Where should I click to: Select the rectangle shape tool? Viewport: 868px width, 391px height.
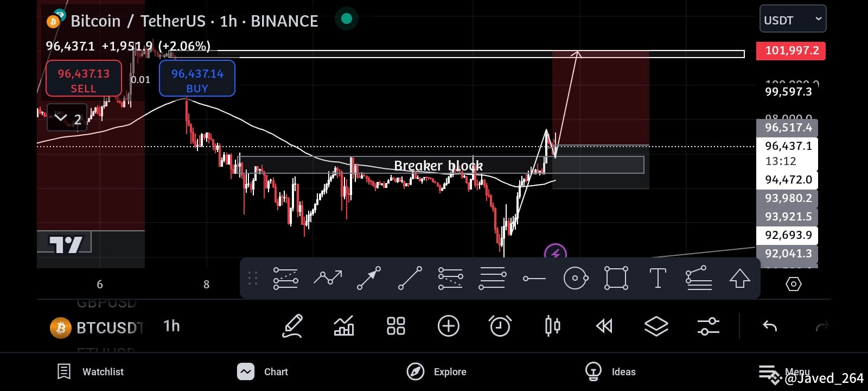[x=616, y=279]
